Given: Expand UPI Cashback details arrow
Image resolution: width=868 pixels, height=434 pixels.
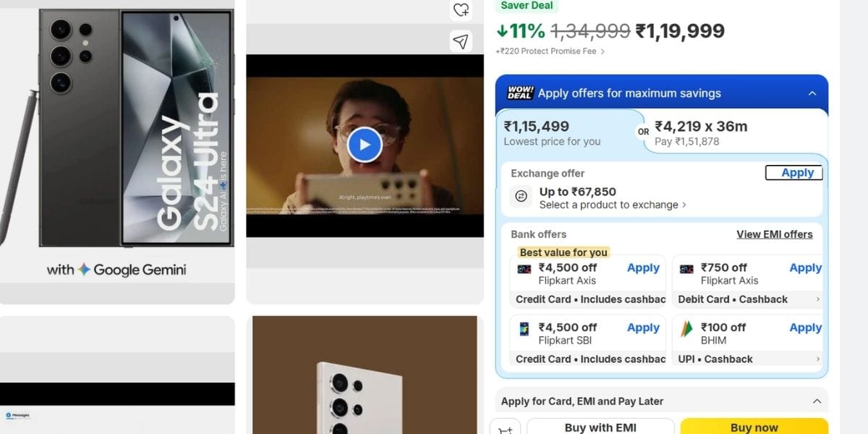Looking at the screenshot, I should (818, 359).
